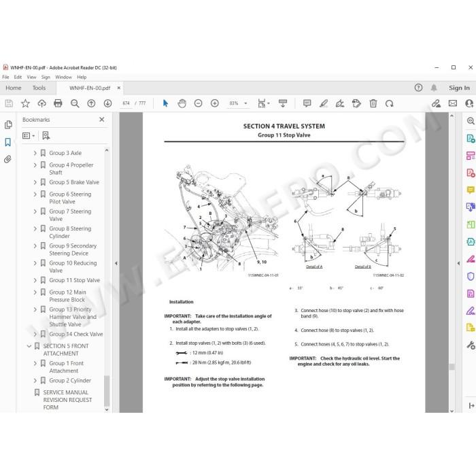Collapse SECTION 5 FRONT ATTACHMENT bookmark
The image size is (476, 476).
click(29, 346)
